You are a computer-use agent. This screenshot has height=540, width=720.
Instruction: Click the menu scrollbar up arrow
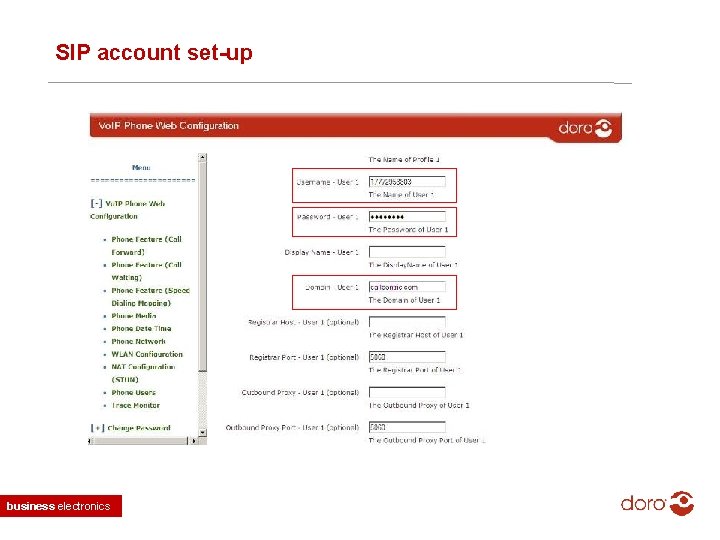point(202,157)
